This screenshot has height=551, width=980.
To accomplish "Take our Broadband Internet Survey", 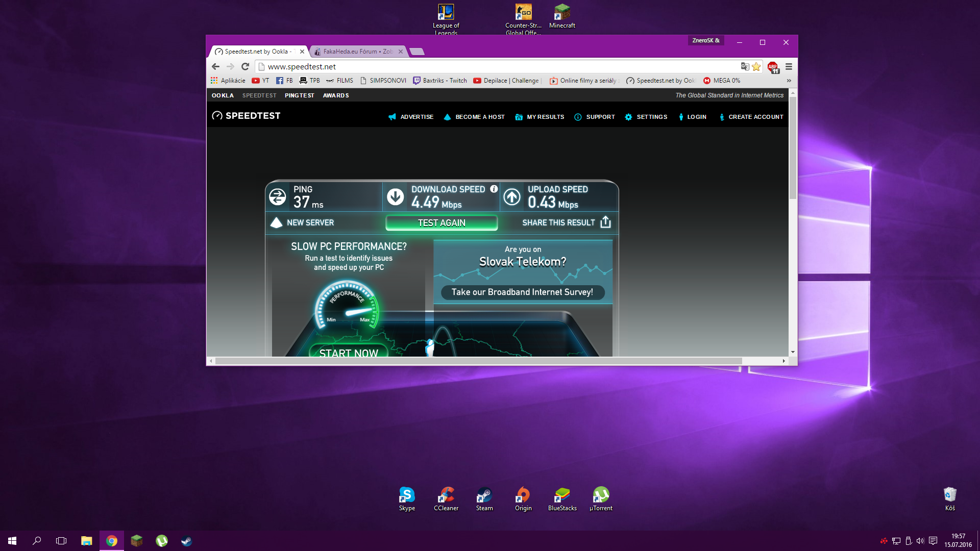I will coord(523,292).
